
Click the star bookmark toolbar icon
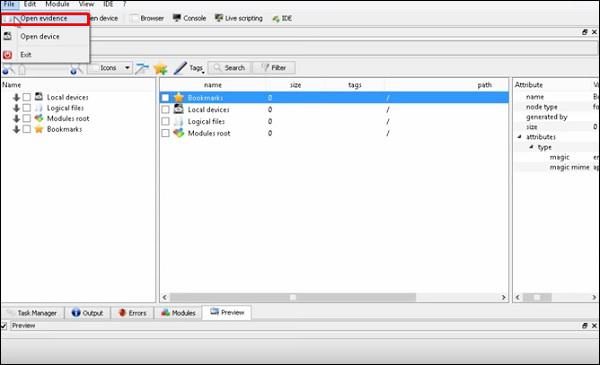click(160, 68)
